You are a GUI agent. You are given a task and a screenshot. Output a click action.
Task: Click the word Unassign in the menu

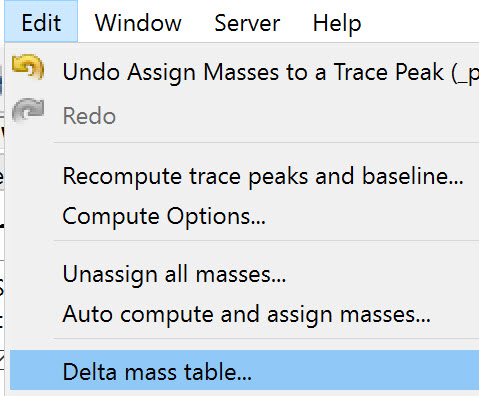[110, 275]
